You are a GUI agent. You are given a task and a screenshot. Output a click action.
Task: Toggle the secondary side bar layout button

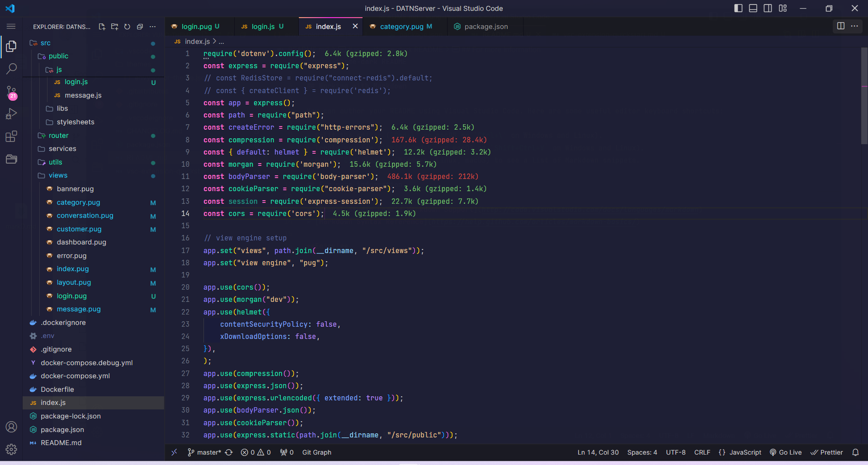768,8
